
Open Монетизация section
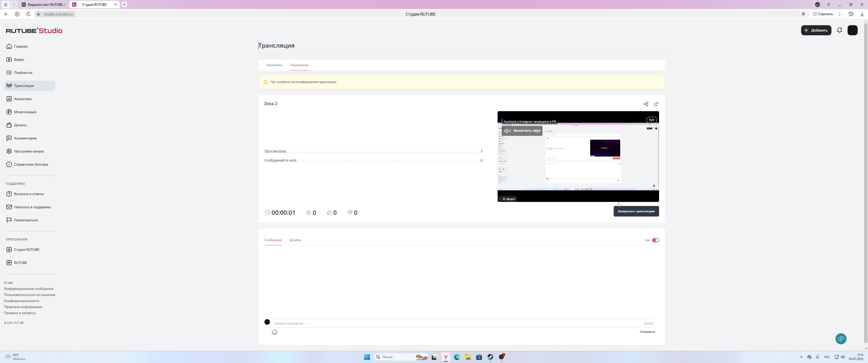(30, 112)
